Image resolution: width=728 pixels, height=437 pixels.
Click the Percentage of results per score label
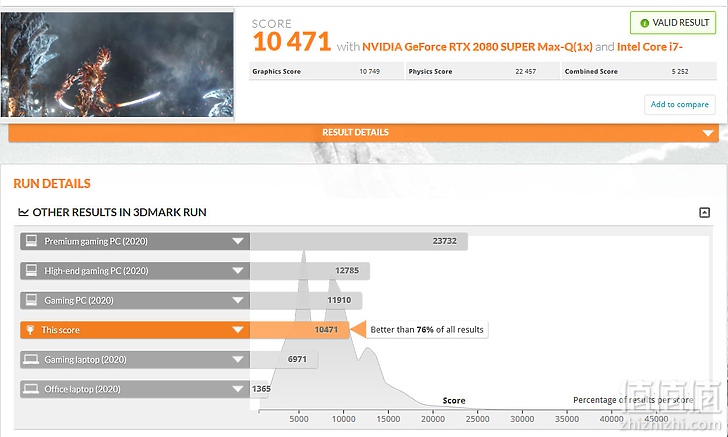tap(633, 400)
